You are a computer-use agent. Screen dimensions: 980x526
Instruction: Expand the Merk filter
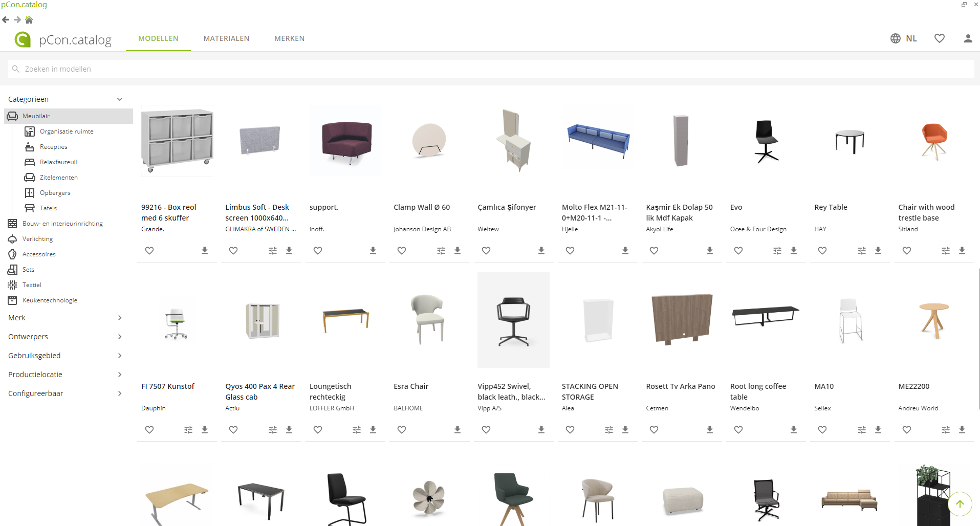120,318
